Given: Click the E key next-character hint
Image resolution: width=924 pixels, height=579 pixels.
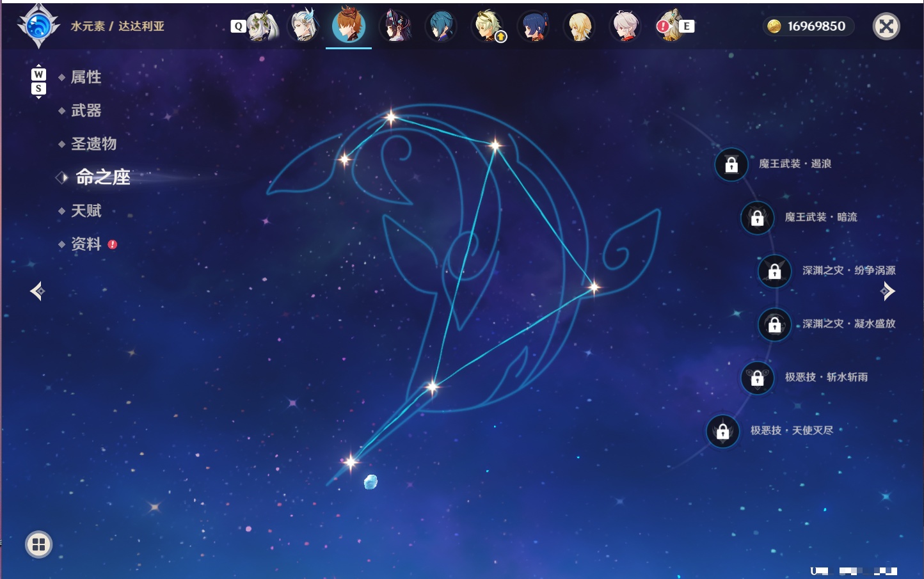Looking at the screenshot, I should [687, 26].
